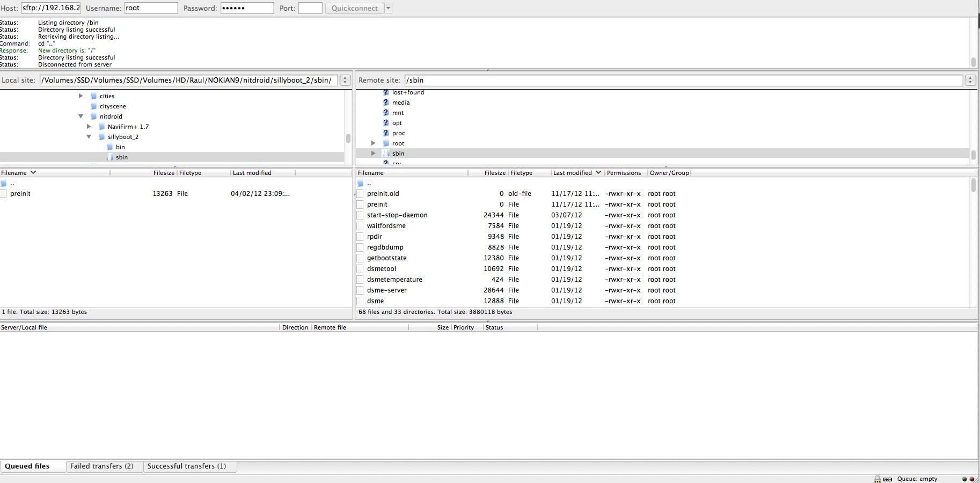Viewport: 980px width, 483px height.
Task: Click the sbin folder icon in remote tree
Action: [x=385, y=153]
